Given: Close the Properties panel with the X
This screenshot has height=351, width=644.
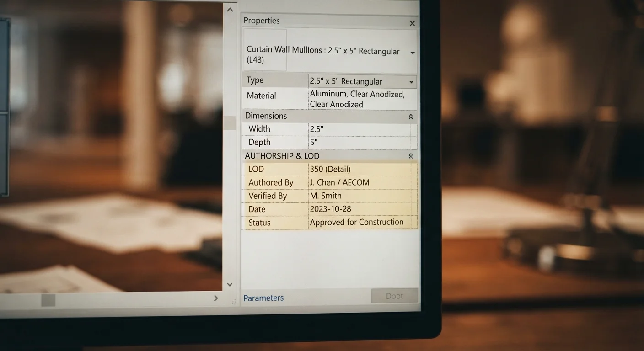Looking at the screenshot, I should [x=412, y=23].
